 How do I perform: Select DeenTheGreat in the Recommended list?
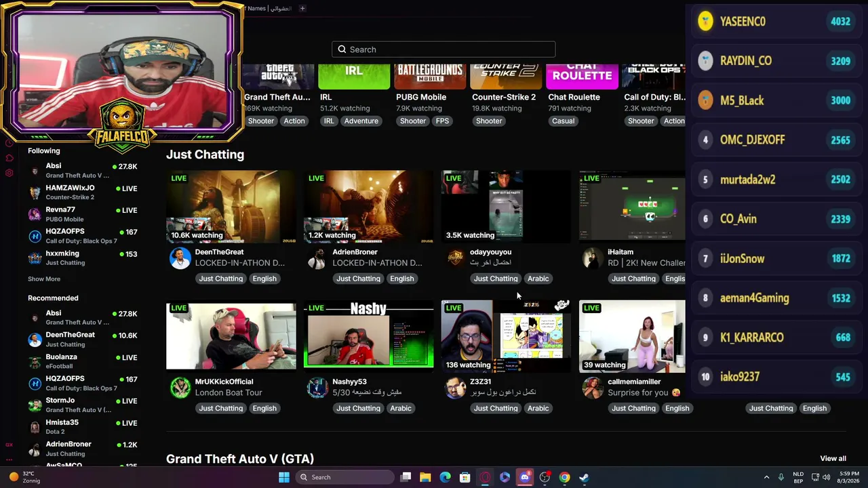click(x=83, y=340)
